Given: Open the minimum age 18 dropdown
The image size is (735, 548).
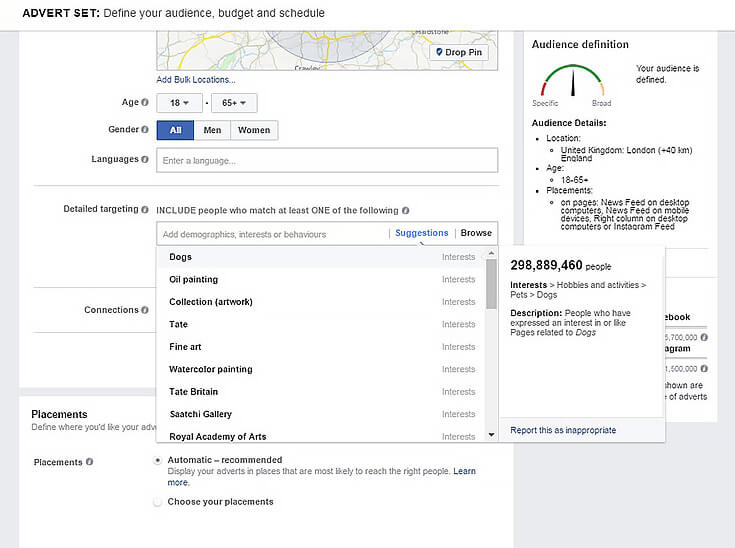Looking at the screenshot, I should (180, 103).
